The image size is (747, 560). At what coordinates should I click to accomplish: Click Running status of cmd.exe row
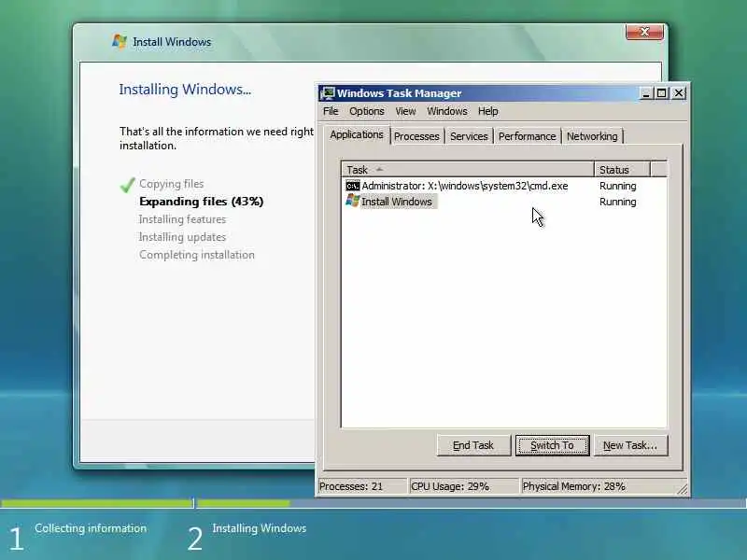pyautogui.click(x=618, y=186)
